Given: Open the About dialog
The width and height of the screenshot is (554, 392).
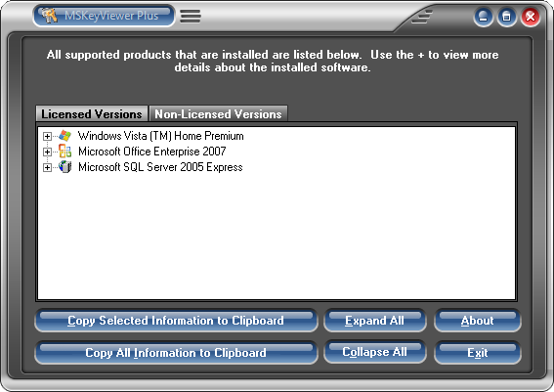Looking at the screenshot, I should (x=478, y=321).
